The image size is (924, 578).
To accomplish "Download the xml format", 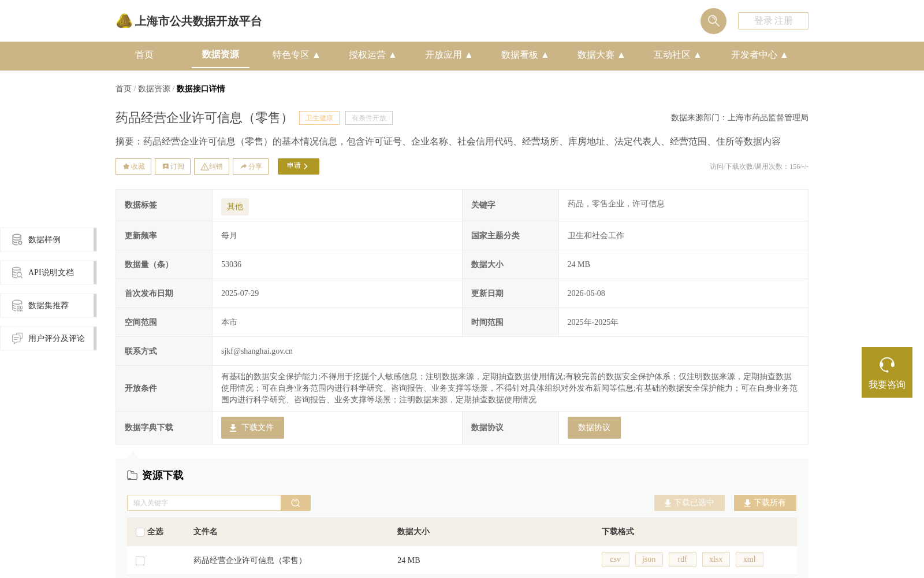I will coord(750,560).
